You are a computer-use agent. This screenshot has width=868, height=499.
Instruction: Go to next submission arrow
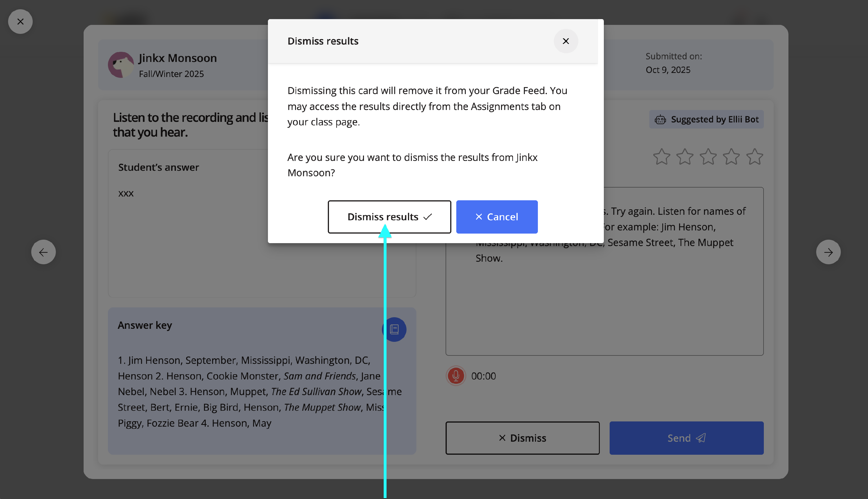828,252
